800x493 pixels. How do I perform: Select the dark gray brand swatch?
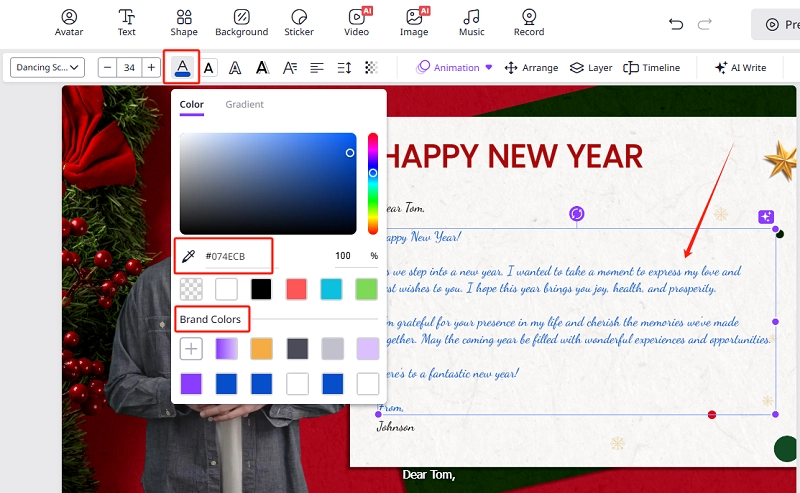tap(297, 349)
